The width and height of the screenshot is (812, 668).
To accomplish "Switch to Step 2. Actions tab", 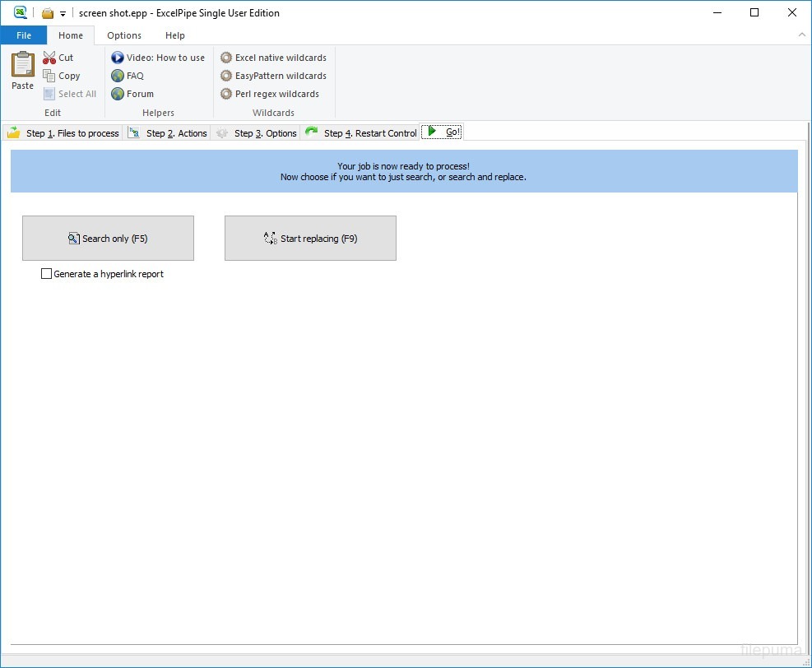I will pyautogui.click(x=168, y=132).
